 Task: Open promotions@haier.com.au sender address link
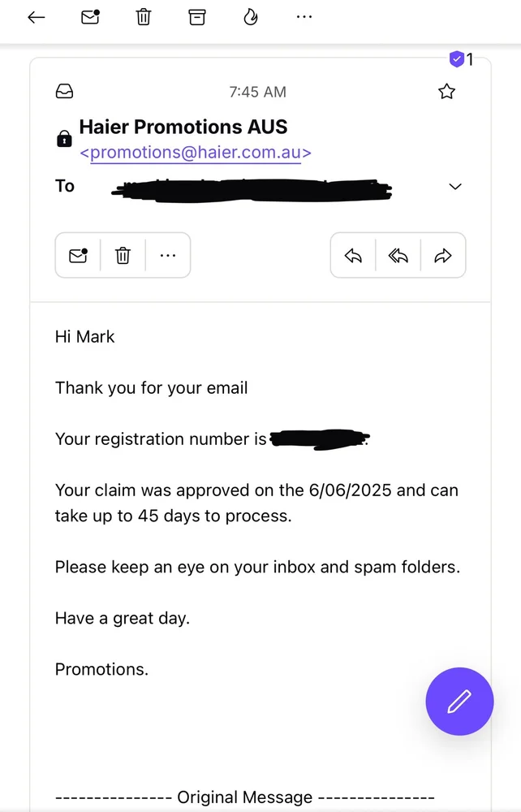point(196,153)
